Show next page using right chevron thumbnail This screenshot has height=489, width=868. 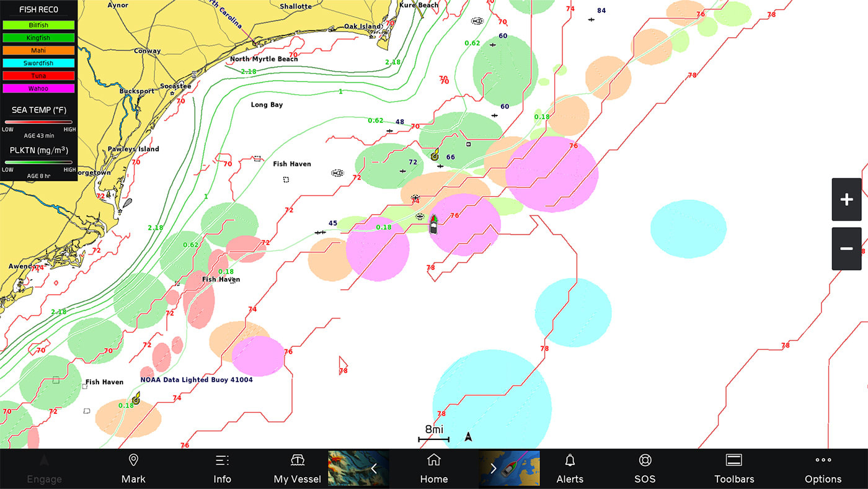(x=509, y=469)
